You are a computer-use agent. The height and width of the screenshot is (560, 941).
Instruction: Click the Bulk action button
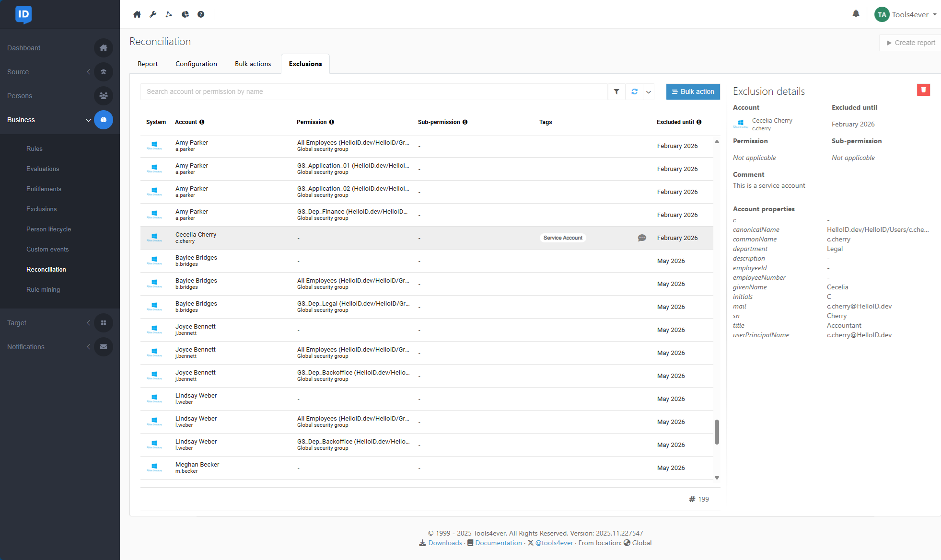pos(693,91)
